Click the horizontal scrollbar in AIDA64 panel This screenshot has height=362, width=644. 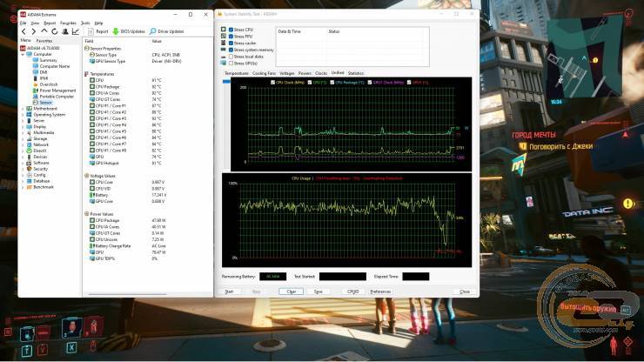coord(127,294)
